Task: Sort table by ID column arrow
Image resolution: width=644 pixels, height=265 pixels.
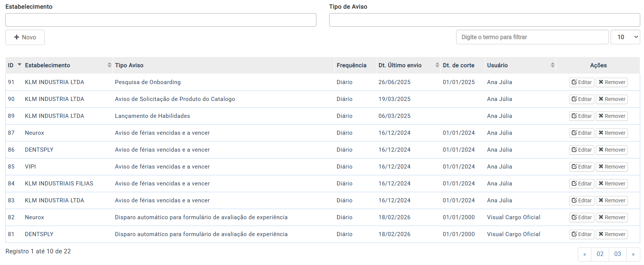Action: tap(19, 65)
